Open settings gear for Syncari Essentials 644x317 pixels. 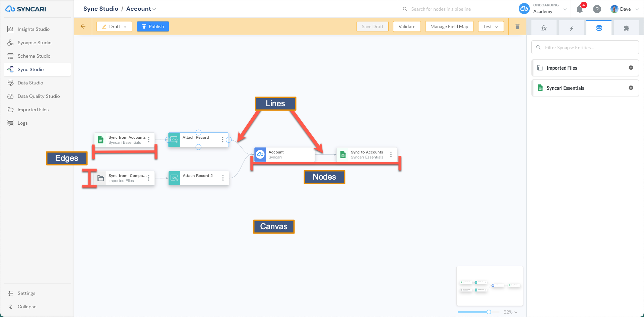tap(631, 88)
